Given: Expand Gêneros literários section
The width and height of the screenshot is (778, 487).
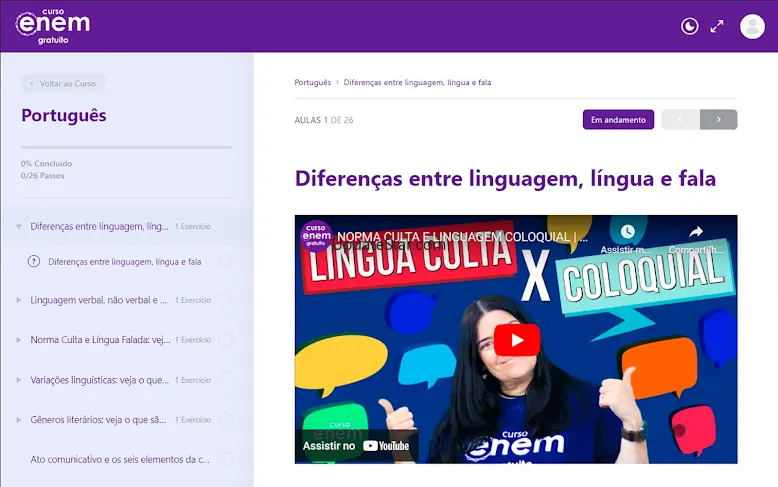Looking at the screenshot, I should [x=19, y=420].
